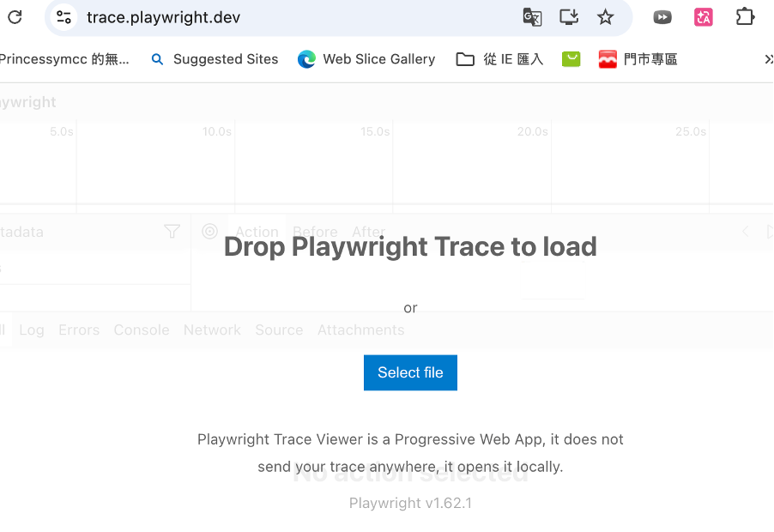This screenshot has width=774, height=532.
Task: Click the Playwright v1.62.1 version text
Action: pyautogui.click(x=410, y=503)
